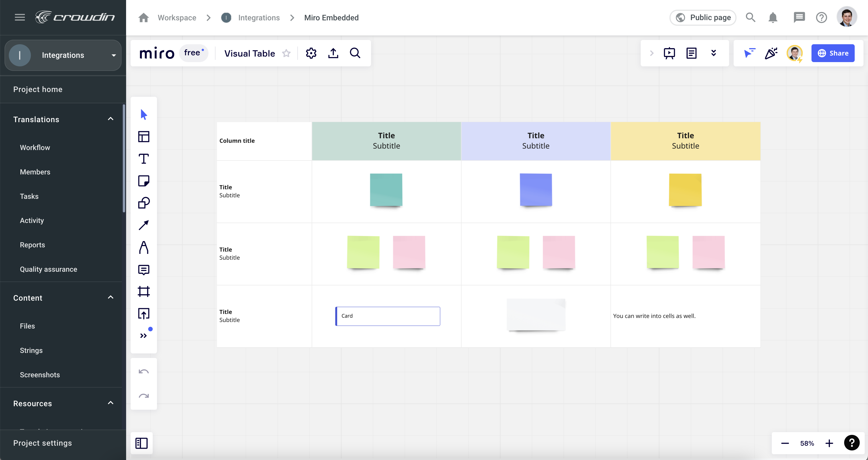
Task: Show more tools with double chevron
Action: click(144, 336)
